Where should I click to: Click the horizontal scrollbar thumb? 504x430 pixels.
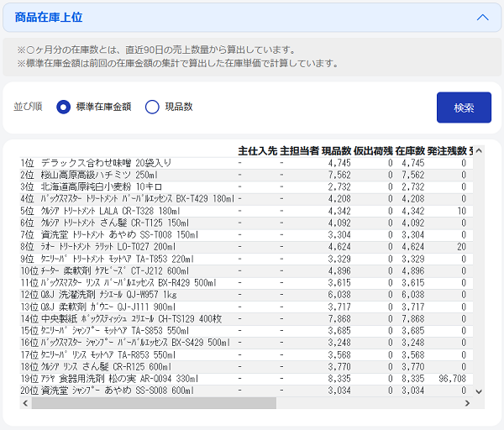[x=154, y=403]
